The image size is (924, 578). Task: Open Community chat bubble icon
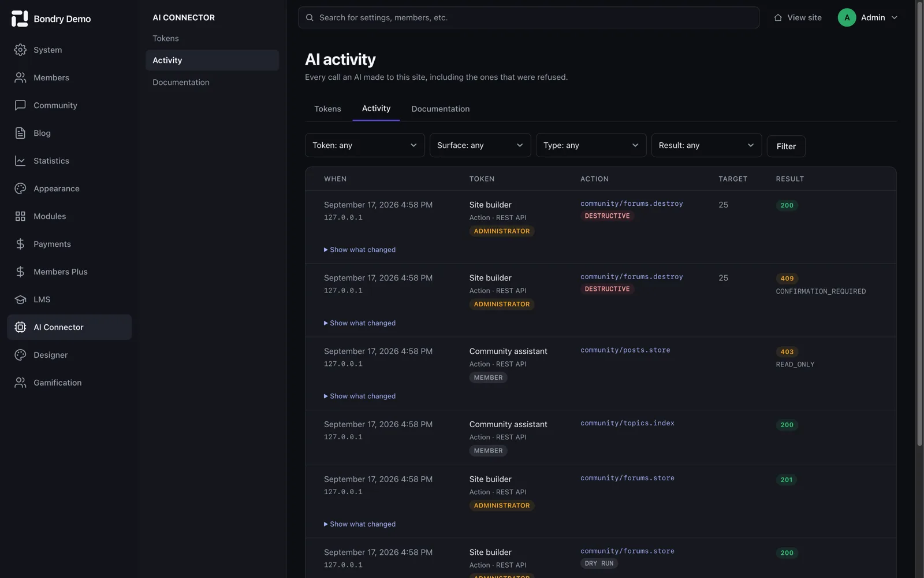20,105
